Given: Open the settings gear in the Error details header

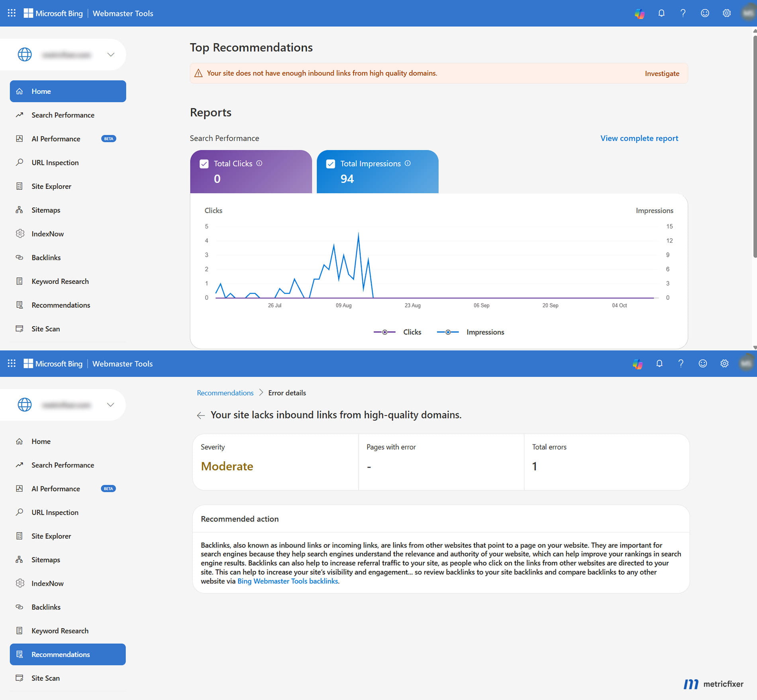Looking at the screenshot, I should coord(724,363).
